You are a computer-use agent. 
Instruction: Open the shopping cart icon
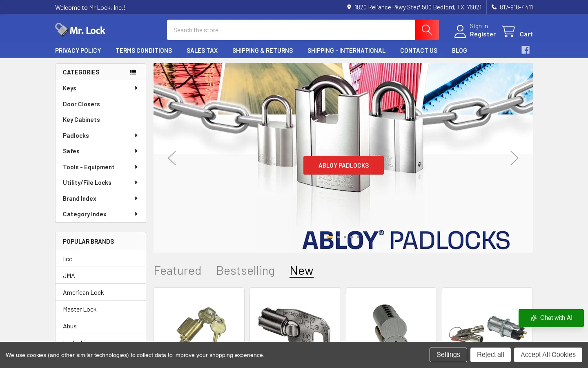(x=508, y=31)
